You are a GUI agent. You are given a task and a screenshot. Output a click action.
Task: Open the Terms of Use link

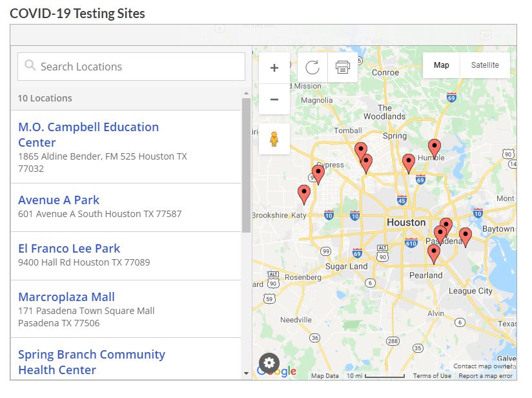pyautogui.click(x=432, y=375)
